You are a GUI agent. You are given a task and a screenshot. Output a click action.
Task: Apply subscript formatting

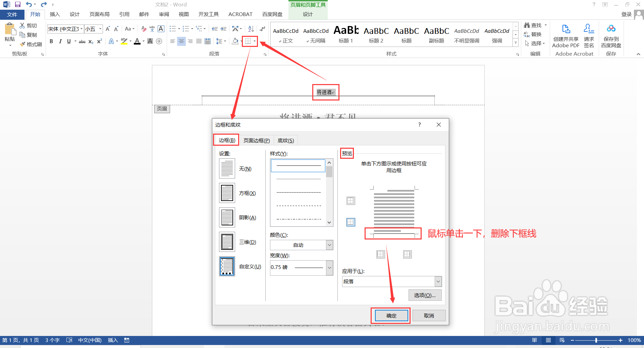(x=90, y=41)
